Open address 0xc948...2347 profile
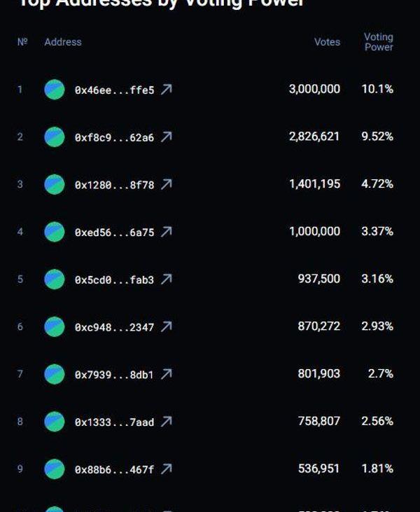Screen dimensions: 420x512 [x=114, y=326]
